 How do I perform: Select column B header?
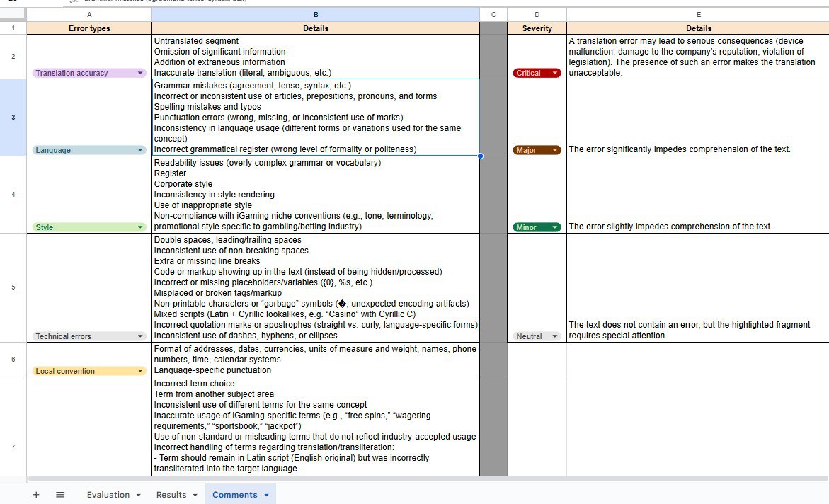315,14
